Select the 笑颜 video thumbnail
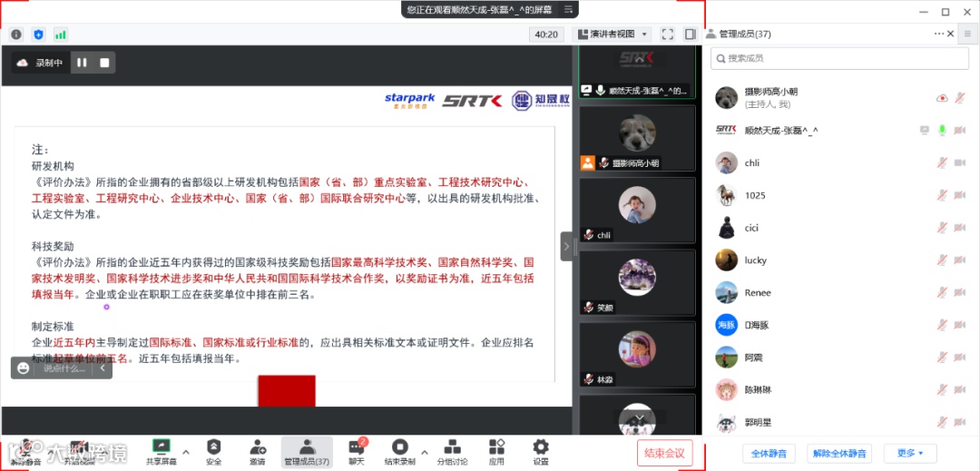The width and height of the screenshot is (980, 471). click(x=638, y=282)
